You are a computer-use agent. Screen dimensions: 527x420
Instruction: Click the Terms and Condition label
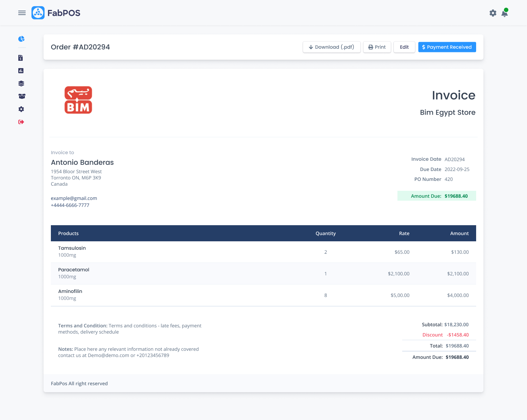pos(83,326)
